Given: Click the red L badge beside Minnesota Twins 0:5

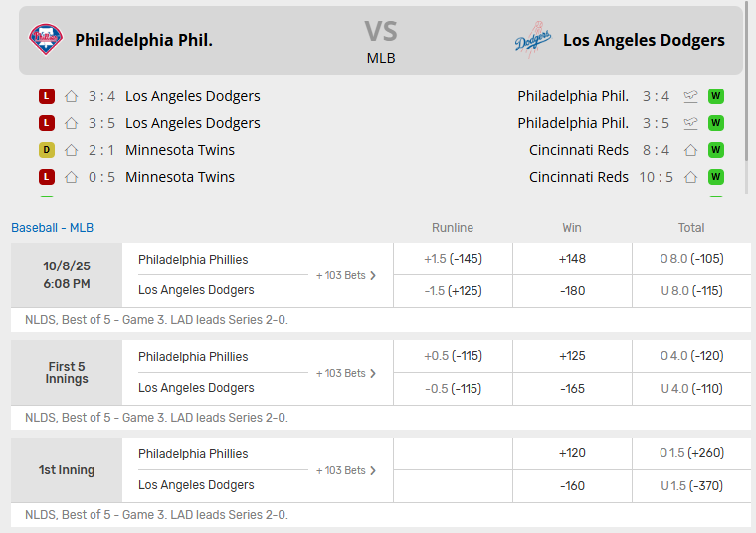Looking at the screenshot, I should tap(46, 177).
